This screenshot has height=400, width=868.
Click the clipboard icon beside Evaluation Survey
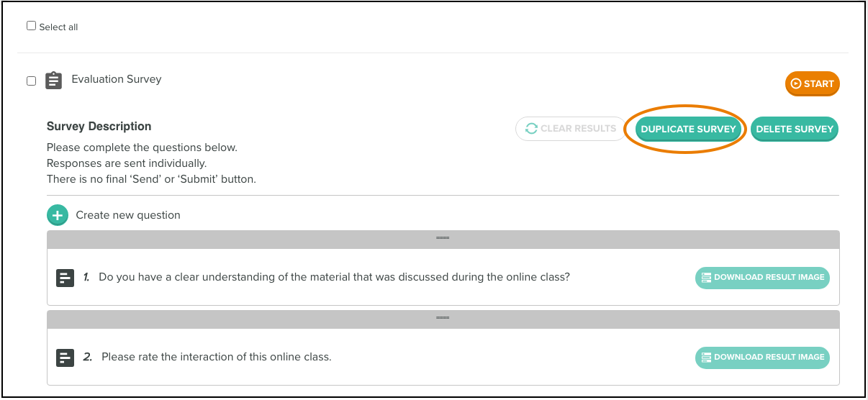point(53,80)
